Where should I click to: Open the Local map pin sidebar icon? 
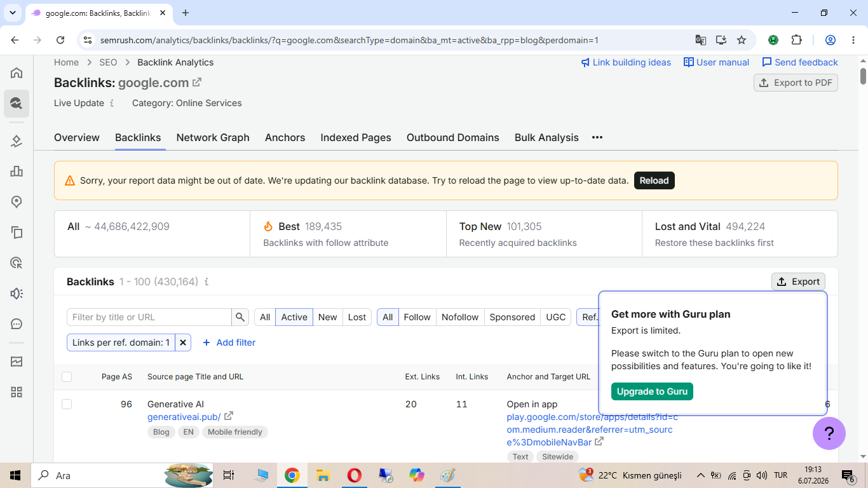[17, 201]
